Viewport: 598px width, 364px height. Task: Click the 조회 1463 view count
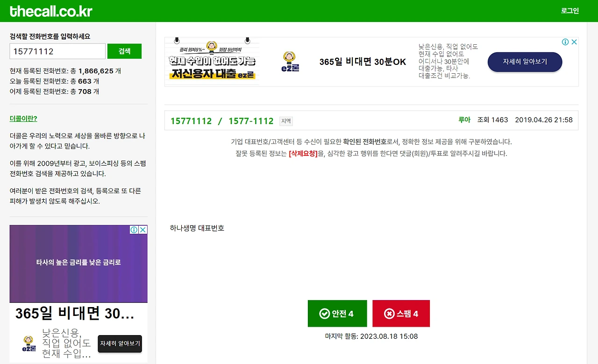pyautogui.click(x=492, y=120)
